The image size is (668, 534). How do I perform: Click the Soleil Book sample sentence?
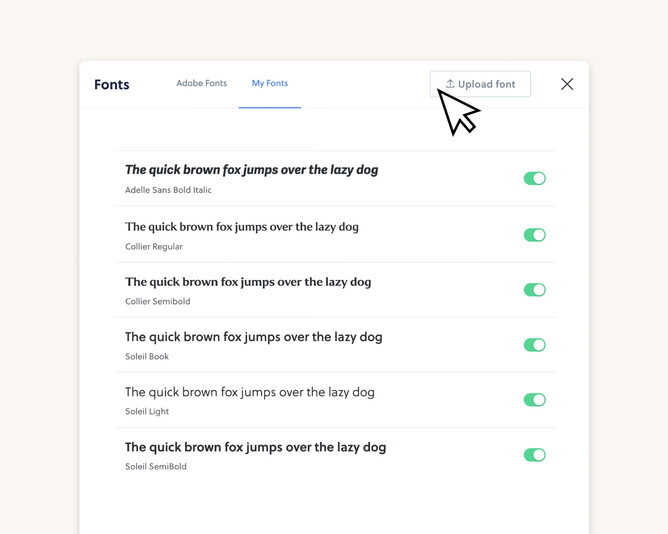(x=253, y=337)
